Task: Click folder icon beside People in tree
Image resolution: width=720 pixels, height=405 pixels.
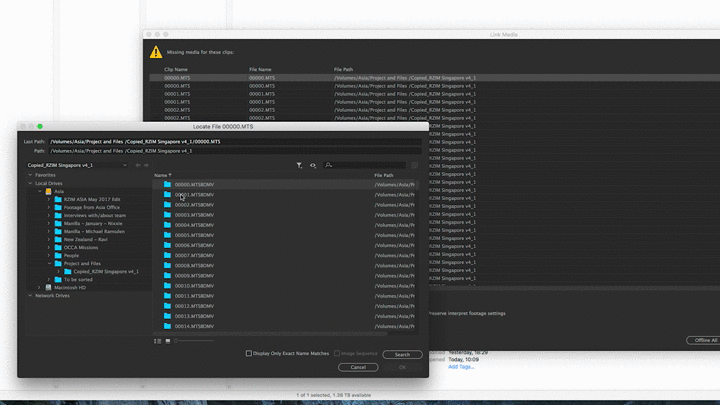Action: tap(58, 255)
